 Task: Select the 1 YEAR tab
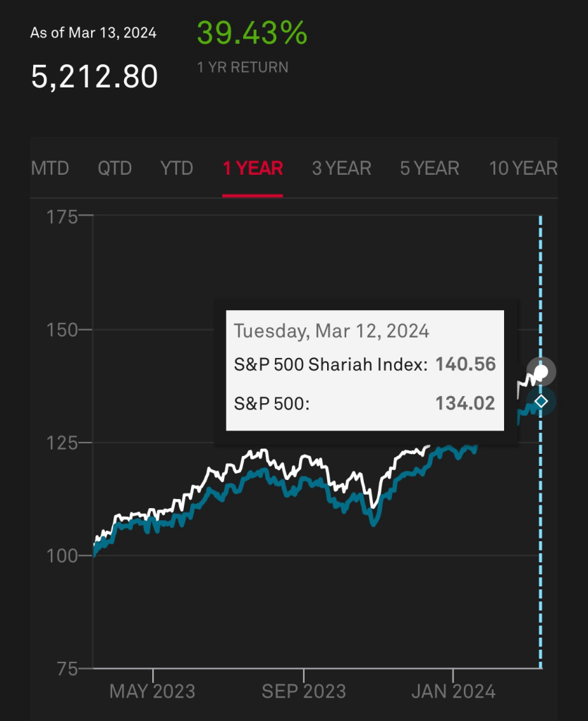[252, 168]
